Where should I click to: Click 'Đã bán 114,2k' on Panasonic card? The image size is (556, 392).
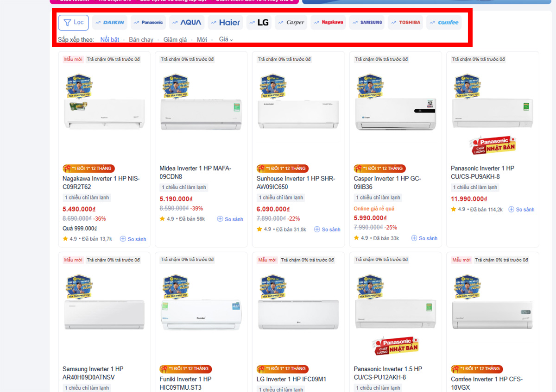tap(486, 209)
